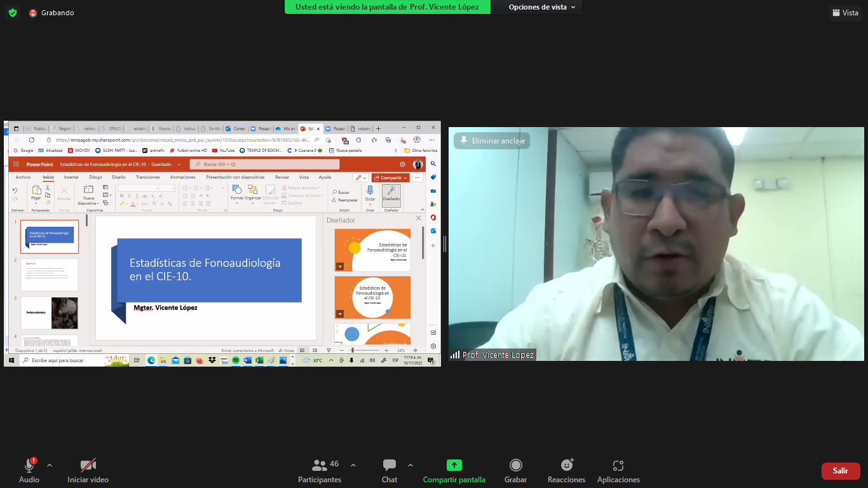Click the Windows Start button in shared screen
This screenshot has width=868, height=488.
point(11,360)
